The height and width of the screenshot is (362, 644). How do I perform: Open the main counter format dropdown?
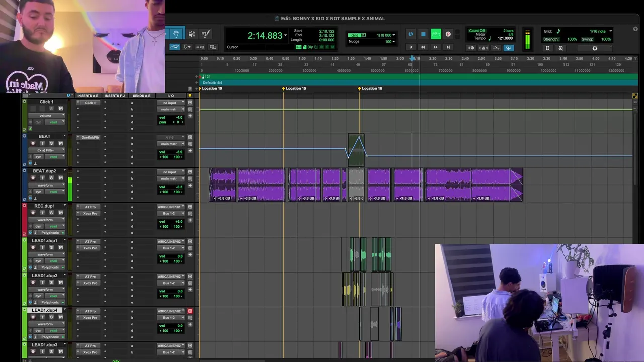(285, 35)
